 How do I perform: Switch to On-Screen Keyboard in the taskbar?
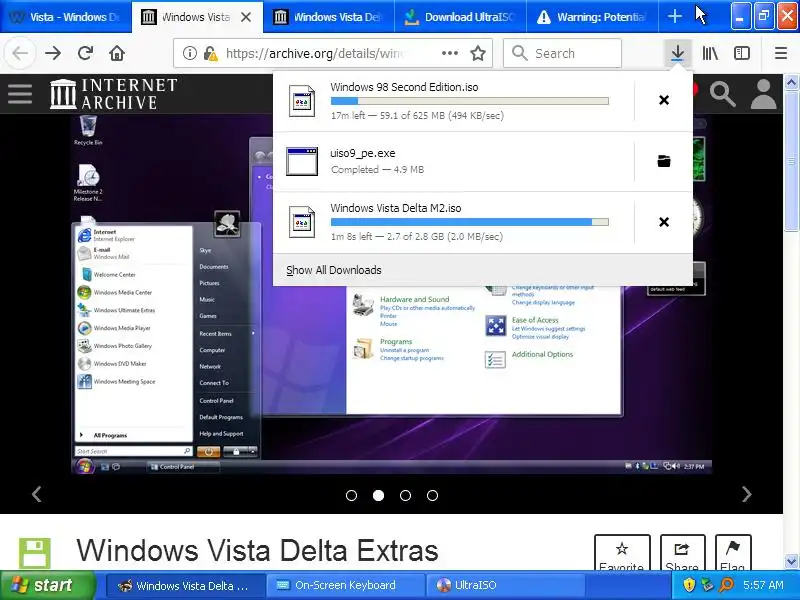[x=346, y=586]
